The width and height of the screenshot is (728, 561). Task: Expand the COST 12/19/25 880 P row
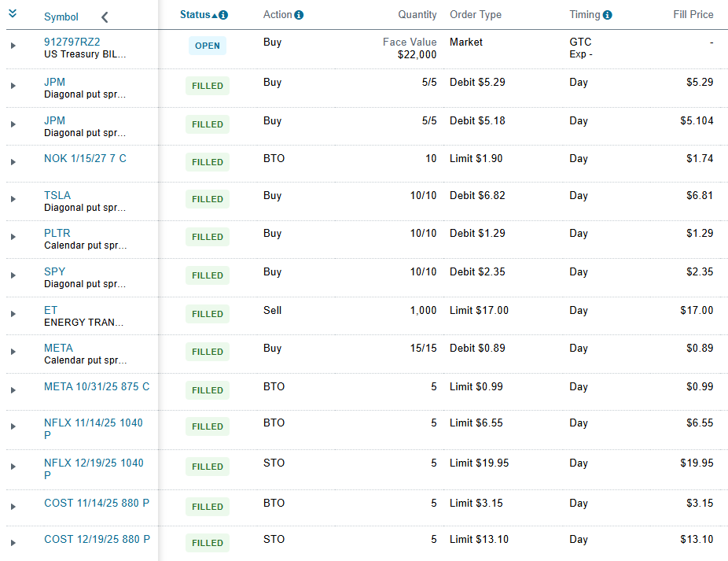tap(13, 542)
